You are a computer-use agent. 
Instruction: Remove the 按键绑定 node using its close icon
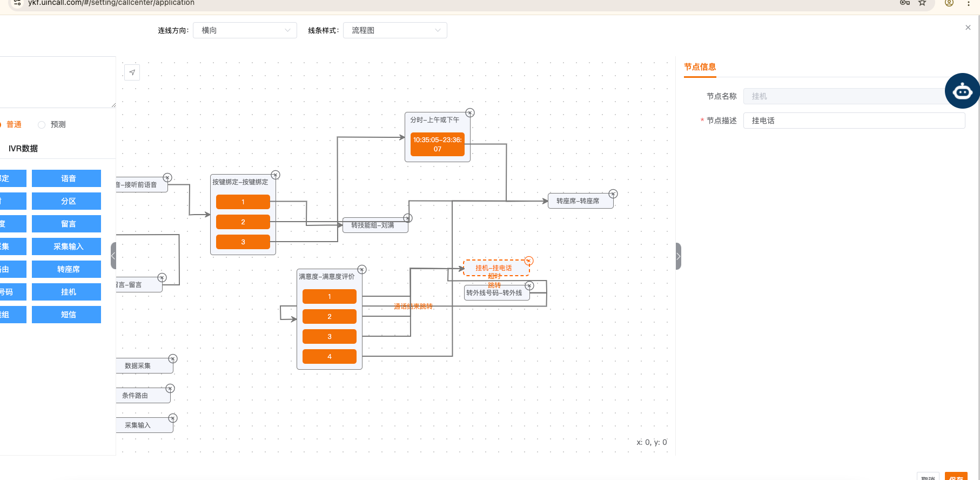point(276,175)
